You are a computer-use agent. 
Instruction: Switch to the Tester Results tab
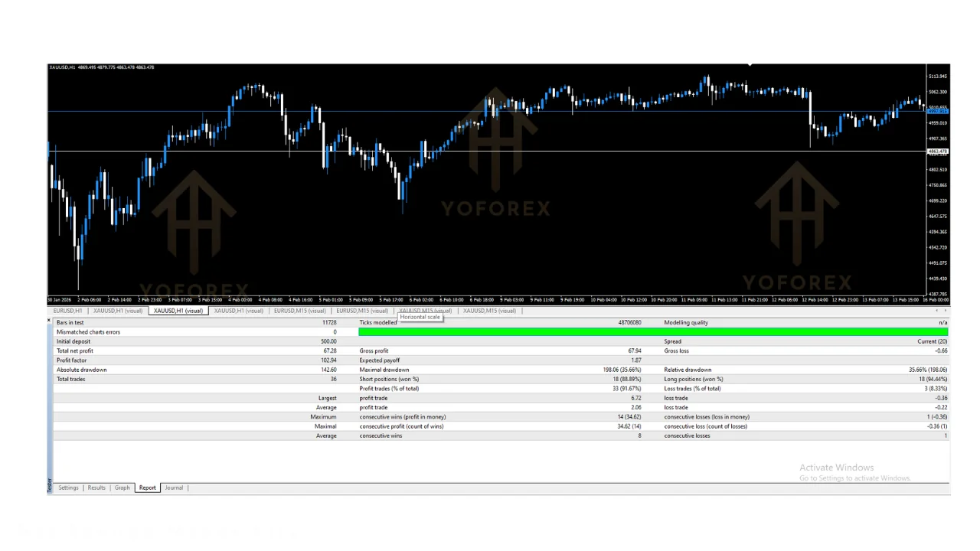(96, 487)
